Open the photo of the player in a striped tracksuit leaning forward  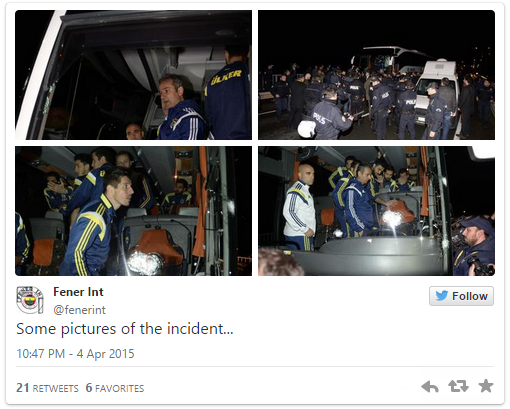[133, 211]
